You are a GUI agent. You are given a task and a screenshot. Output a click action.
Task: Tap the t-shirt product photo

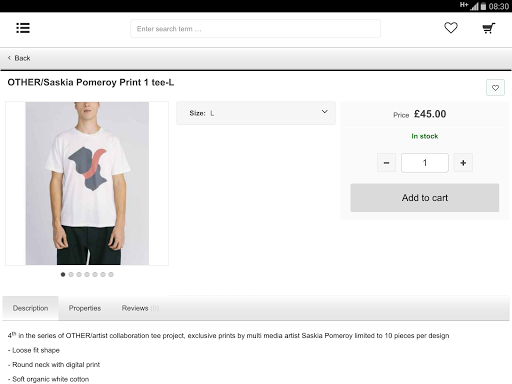click(x=87, y=183)
